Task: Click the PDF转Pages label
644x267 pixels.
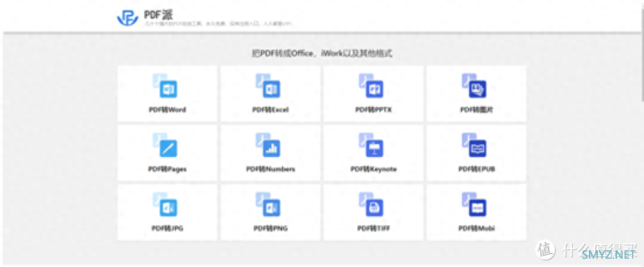Action: [x=167, y=169]
